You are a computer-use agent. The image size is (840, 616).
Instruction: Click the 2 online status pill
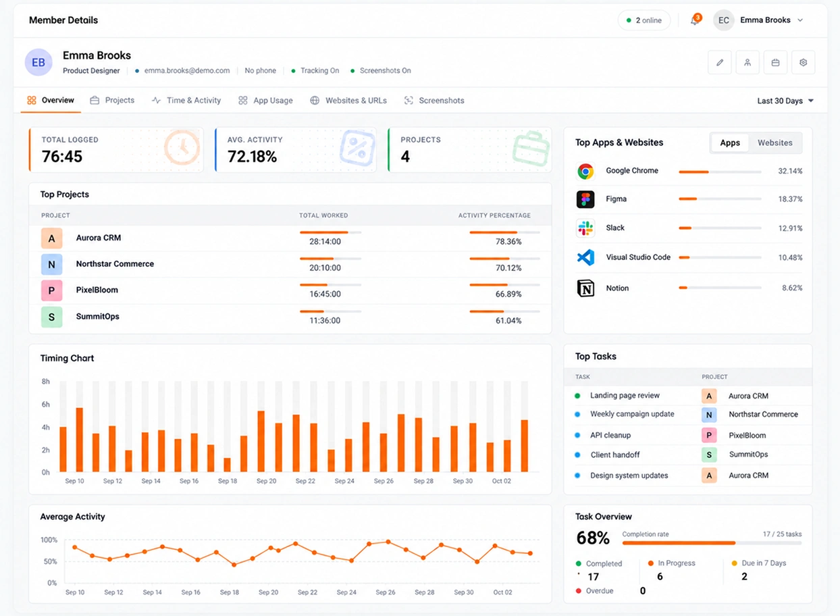(644, 20)
